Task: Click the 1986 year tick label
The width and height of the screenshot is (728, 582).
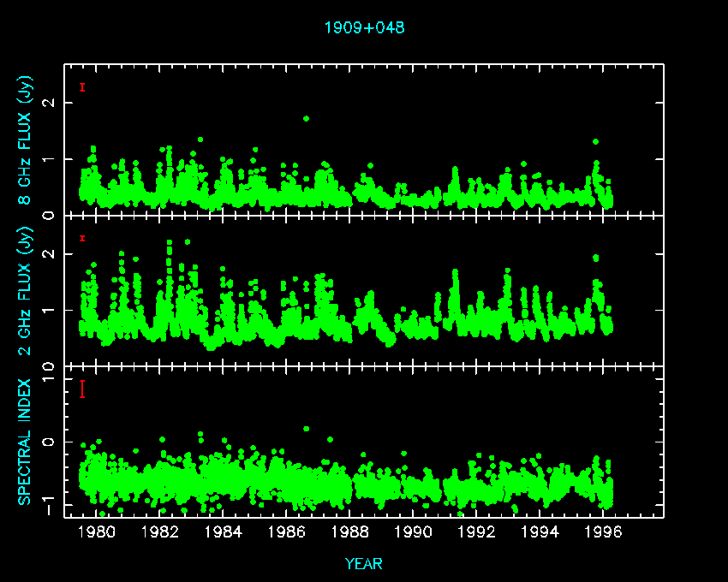Action: (x=286, y=532)
